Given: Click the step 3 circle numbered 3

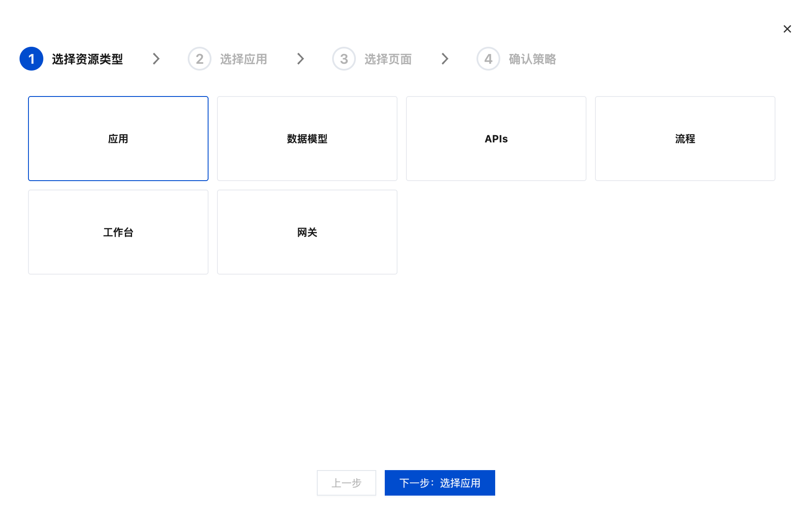Looking at the screenshot, I should tap(344, 59).
